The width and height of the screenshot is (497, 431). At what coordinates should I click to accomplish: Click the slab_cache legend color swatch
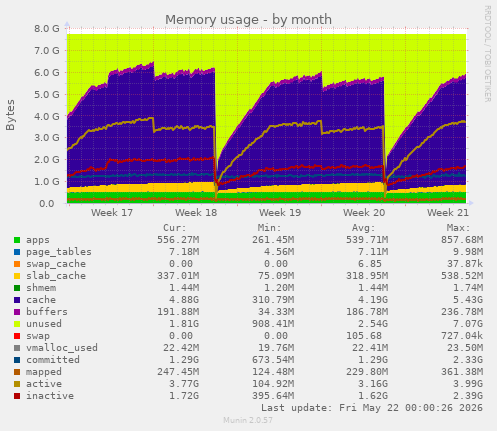17,276
